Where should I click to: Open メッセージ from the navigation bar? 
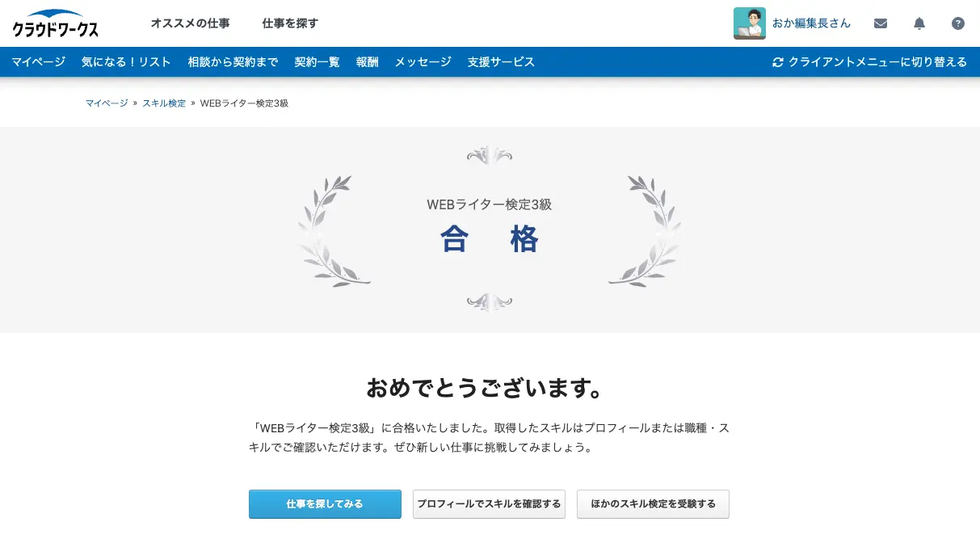[x=423, y=61]
